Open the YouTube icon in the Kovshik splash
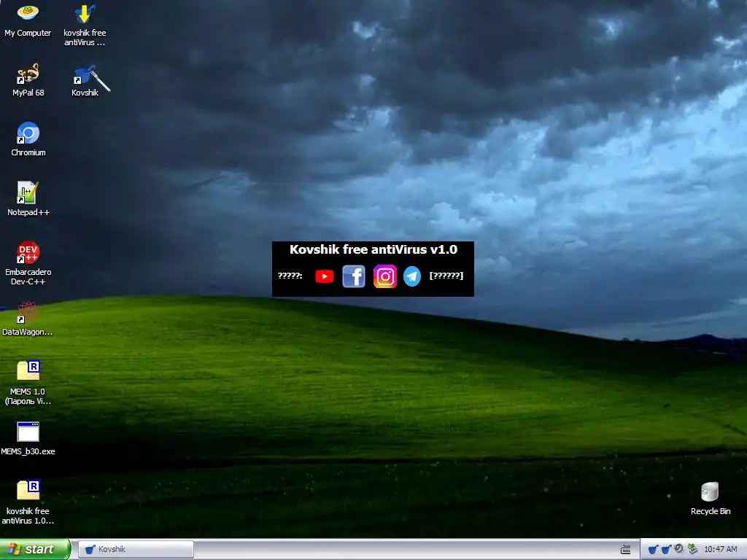This screenshot has width=747, height=560. pos(325,276)
